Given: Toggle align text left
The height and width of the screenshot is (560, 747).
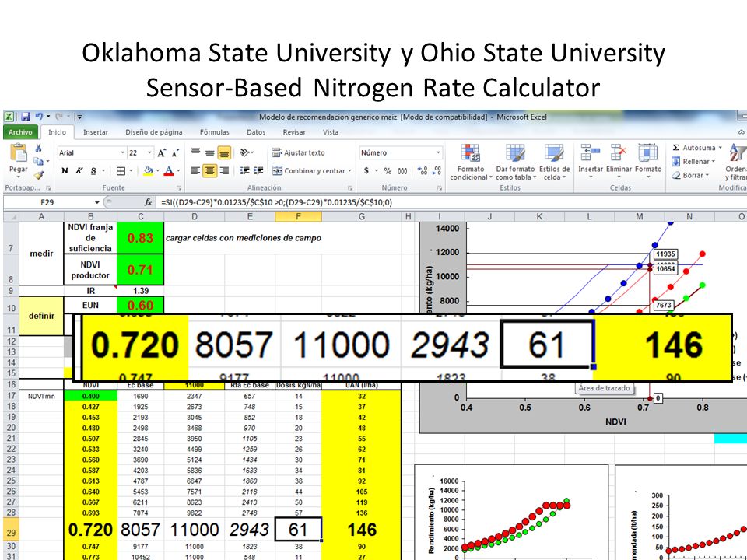Looking at the screenshot, I should tap(195, 170).
